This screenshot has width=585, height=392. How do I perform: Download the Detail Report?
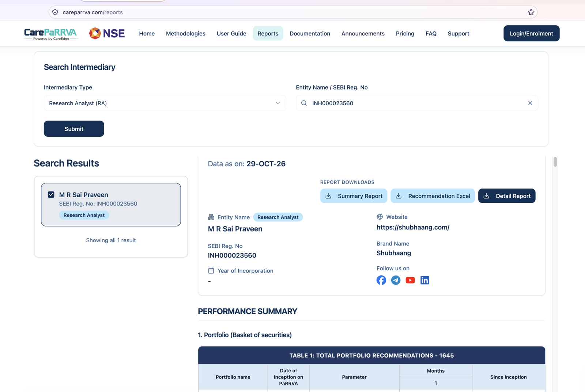[x=507, y=196]
